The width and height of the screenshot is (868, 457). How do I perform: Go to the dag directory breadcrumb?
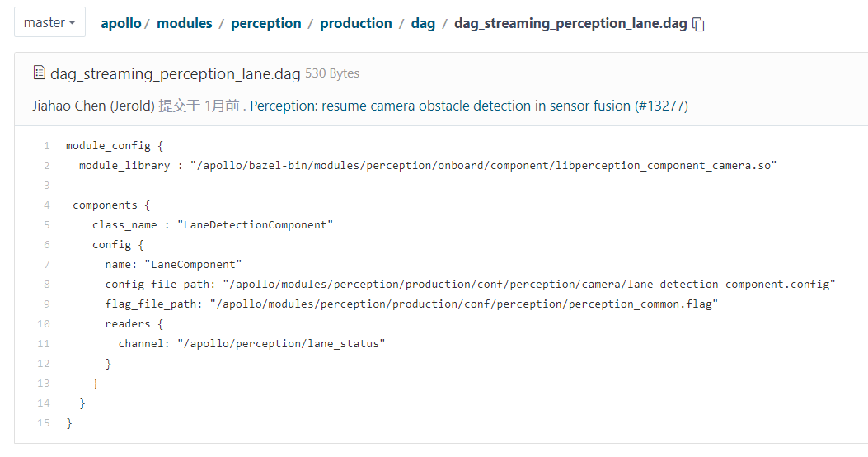click(x=423, y=23)
